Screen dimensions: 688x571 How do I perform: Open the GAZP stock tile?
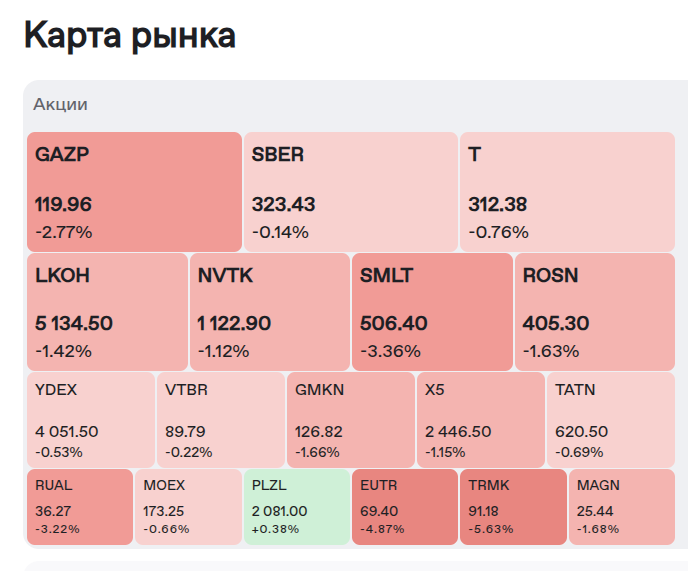[134, 192]
